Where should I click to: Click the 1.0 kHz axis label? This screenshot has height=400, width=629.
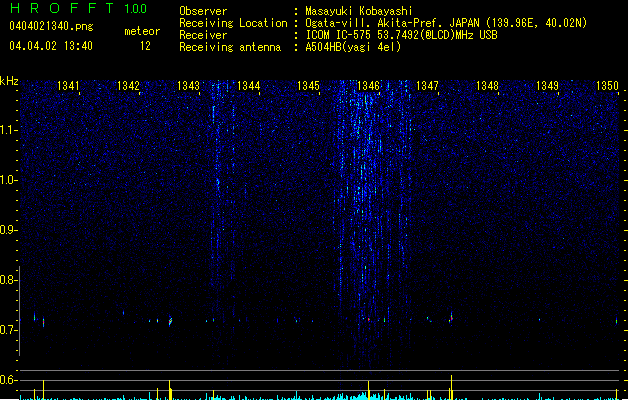pos(9,180)
